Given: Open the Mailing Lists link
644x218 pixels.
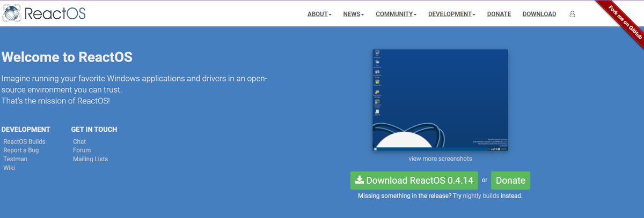Looking at the screenshot, I should click(90, 159).
